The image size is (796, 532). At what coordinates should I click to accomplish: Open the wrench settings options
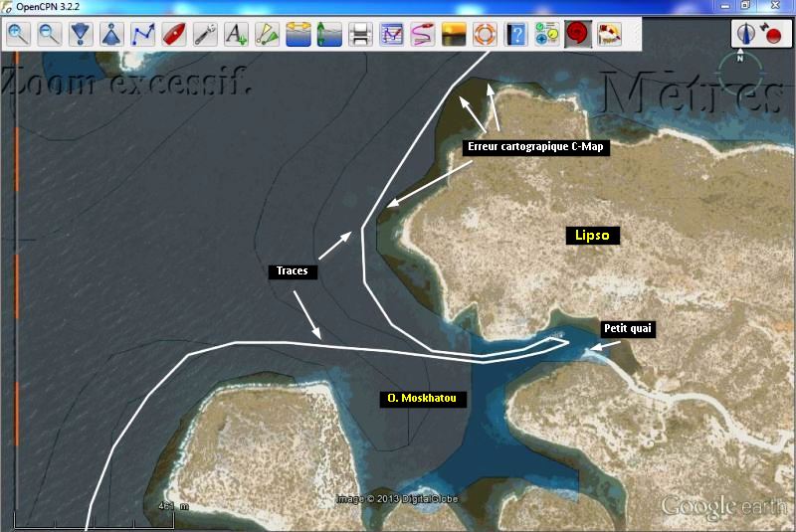click(204, 35)
